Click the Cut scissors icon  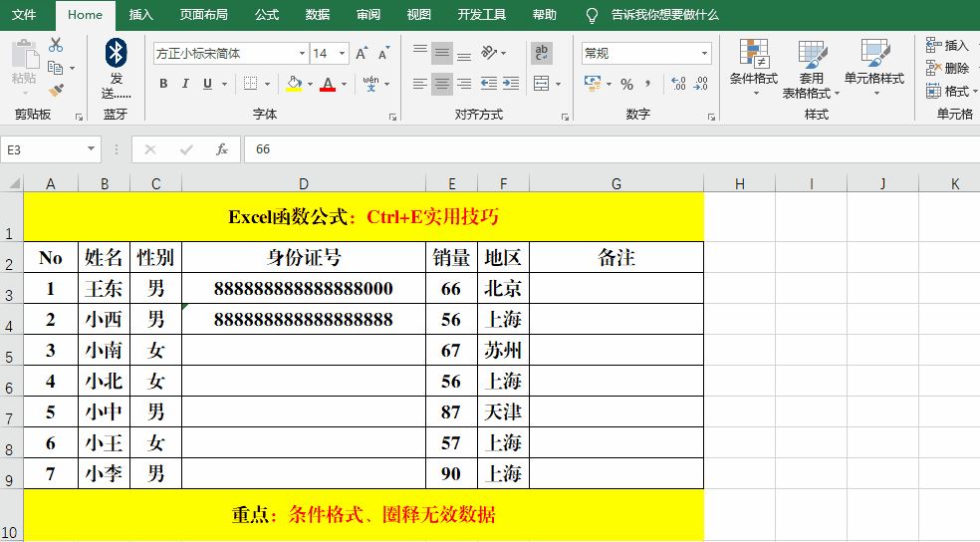56,45
